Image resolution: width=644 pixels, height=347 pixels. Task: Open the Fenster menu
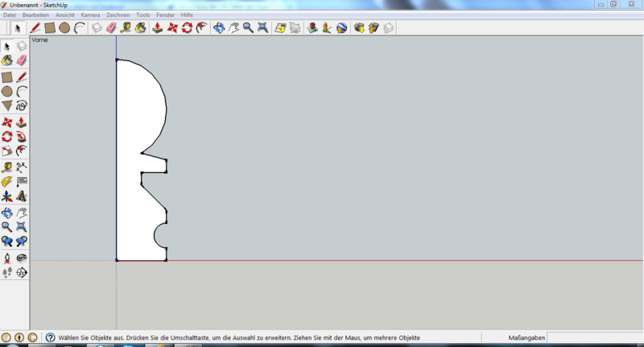[165, 15]
